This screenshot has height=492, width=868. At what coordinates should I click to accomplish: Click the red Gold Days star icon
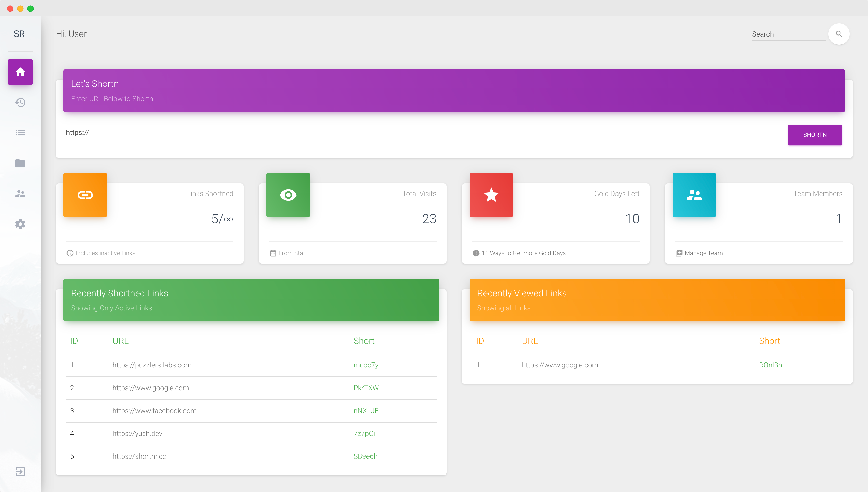[491, 195]
